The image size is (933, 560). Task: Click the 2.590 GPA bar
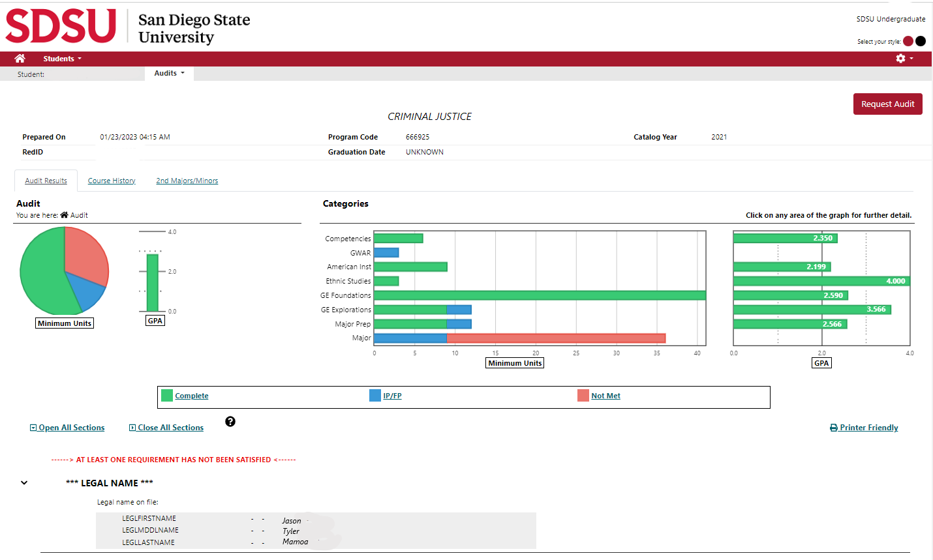click(791, 295)
